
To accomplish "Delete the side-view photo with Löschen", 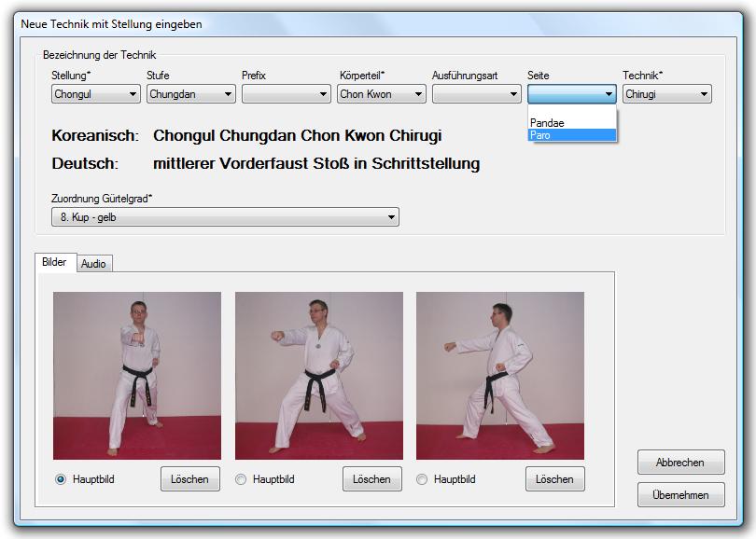I will [555, 478].
